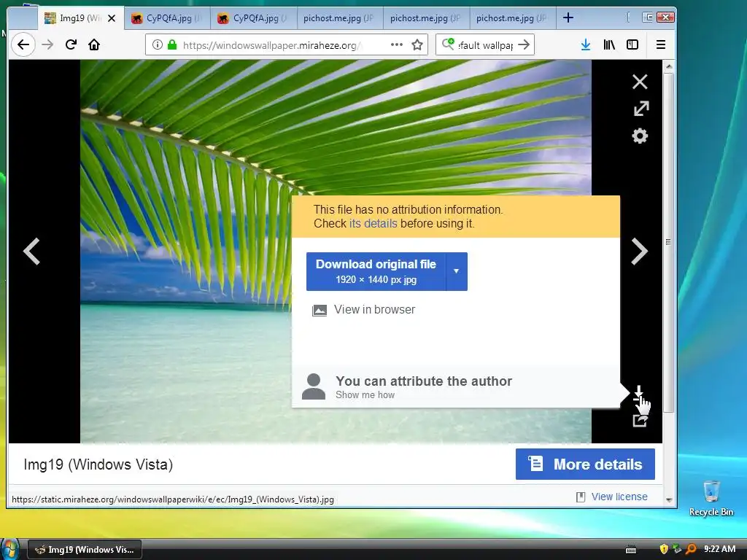
Task: Click Show me how attribution link
Action: pos(365,394)
